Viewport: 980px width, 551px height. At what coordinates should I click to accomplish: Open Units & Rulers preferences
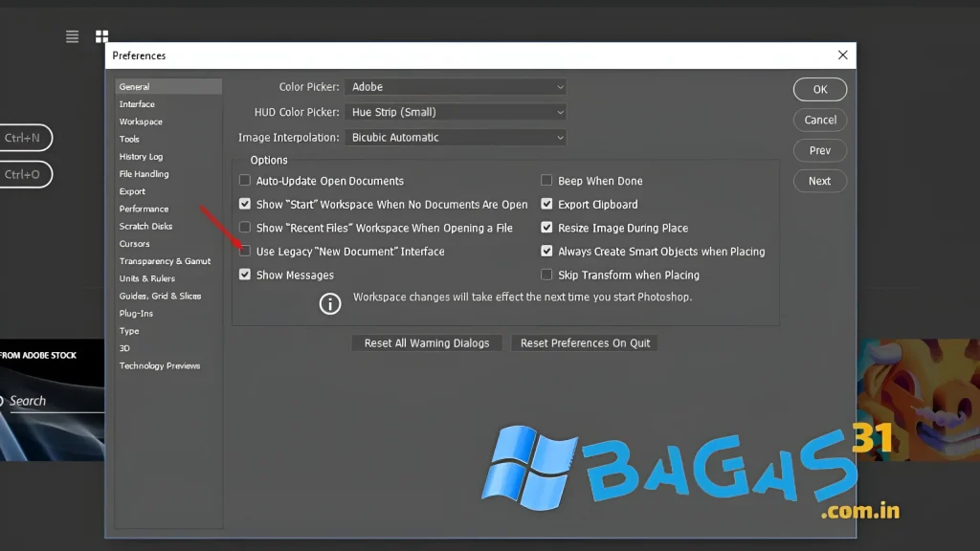[146, 278]
